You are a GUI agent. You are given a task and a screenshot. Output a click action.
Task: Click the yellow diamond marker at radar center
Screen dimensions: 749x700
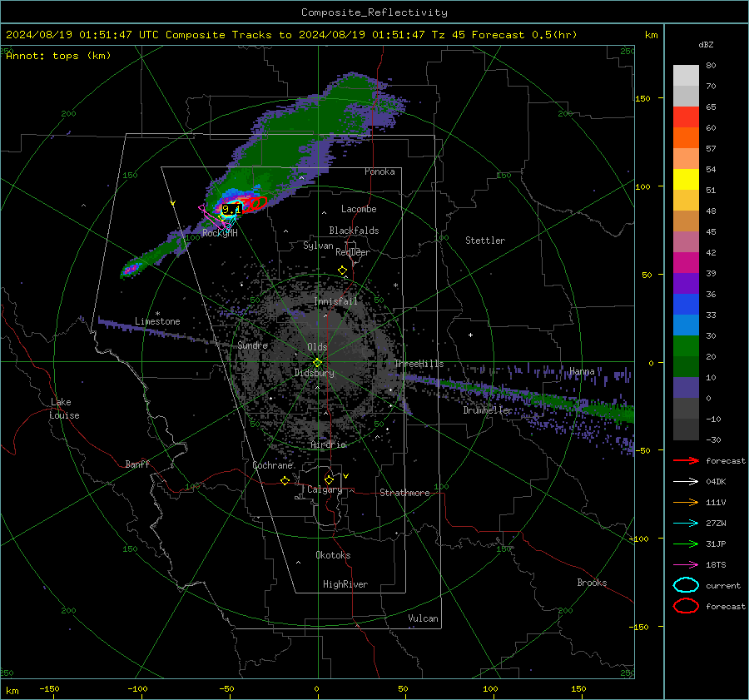pos(317,363)
